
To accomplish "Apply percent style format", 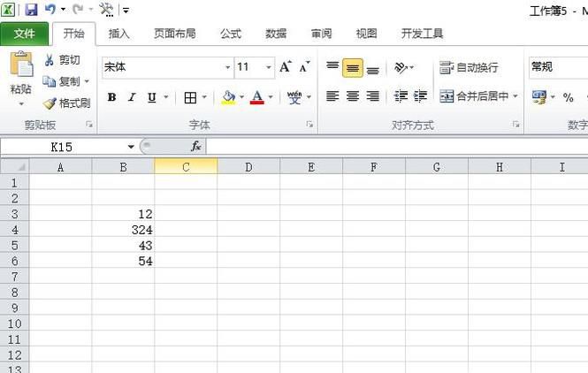I will (568, 97).
